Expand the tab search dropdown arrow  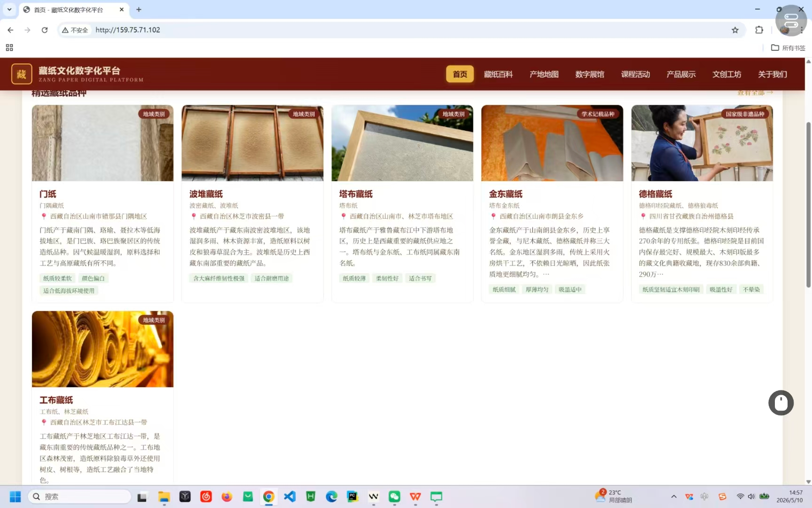click(x=9, y=9)
